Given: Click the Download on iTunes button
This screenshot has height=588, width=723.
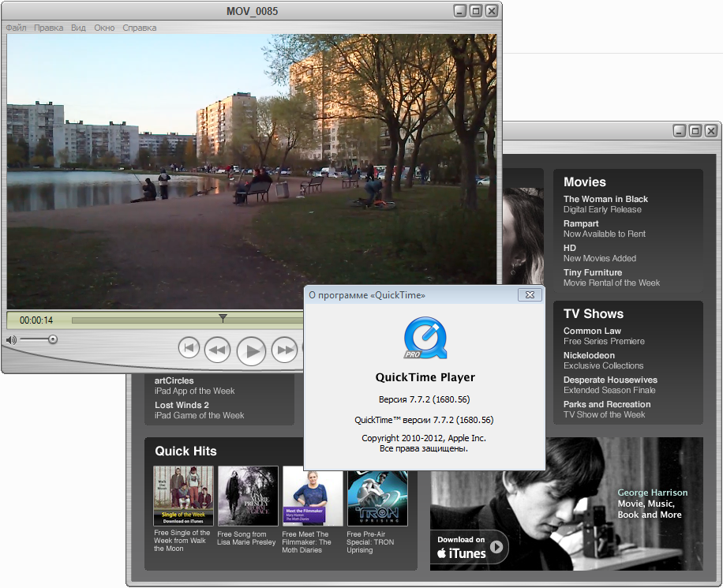Looking at the screenshot, I should [x=470, y=548].
